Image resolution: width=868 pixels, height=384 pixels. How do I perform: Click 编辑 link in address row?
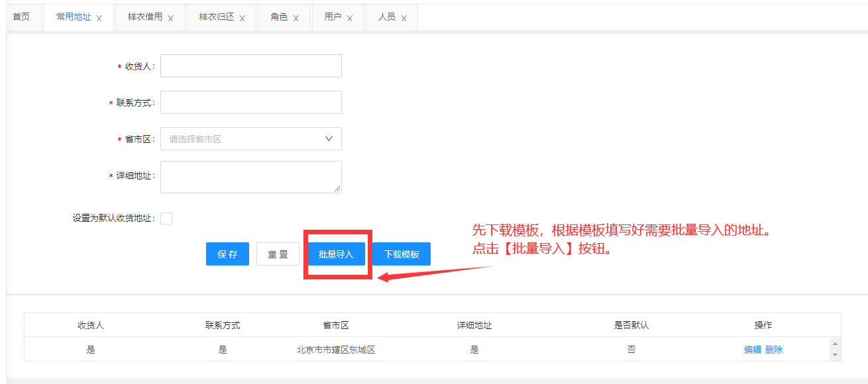coord(752,350)
